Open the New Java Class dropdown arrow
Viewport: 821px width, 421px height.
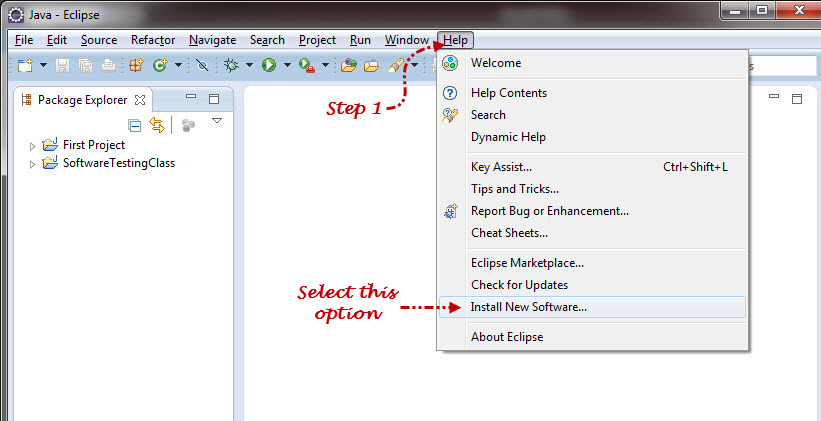pos(178,65)
